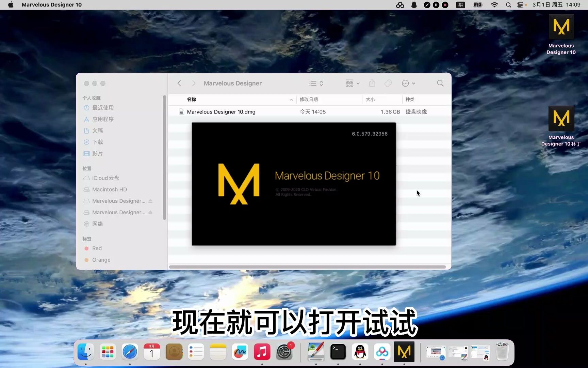Open Reminders from the Dock
588x368 pixels.
196,352
